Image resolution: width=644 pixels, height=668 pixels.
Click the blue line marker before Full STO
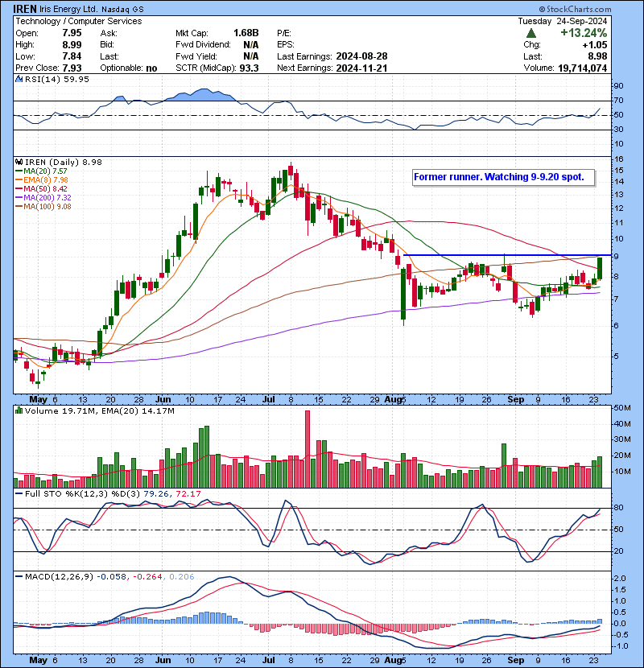(x=19, y=494)
